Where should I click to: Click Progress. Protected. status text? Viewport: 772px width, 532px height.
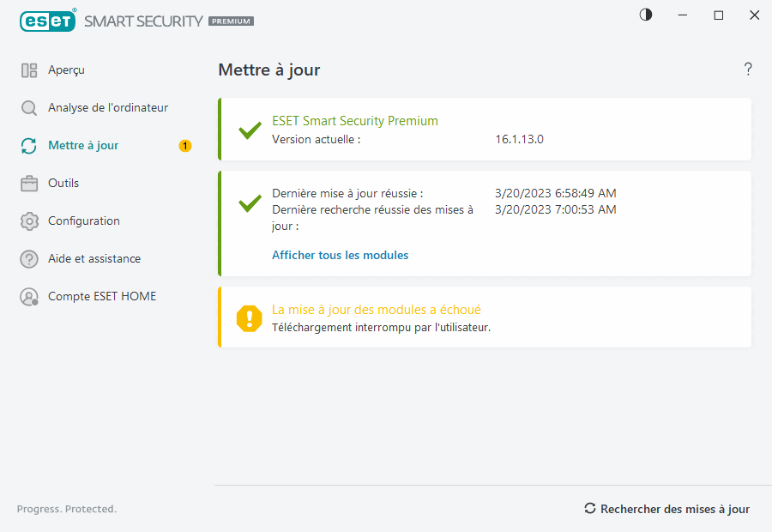click(66, 508)
